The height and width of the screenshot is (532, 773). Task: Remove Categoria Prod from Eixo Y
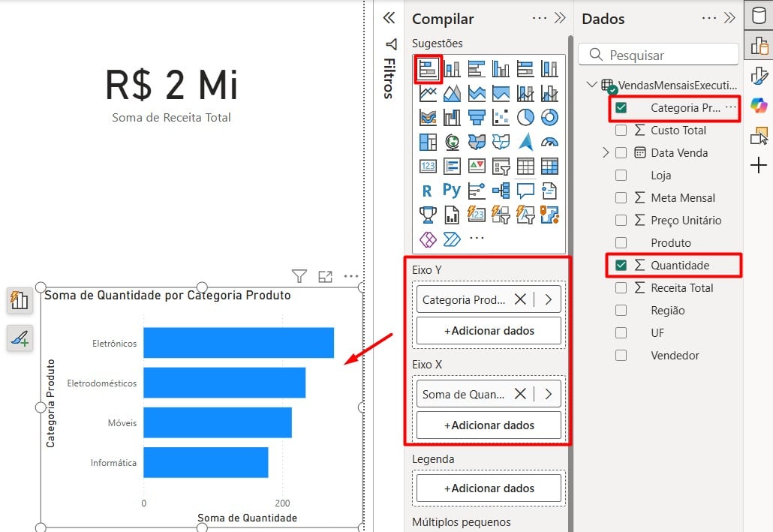(520, 299)
